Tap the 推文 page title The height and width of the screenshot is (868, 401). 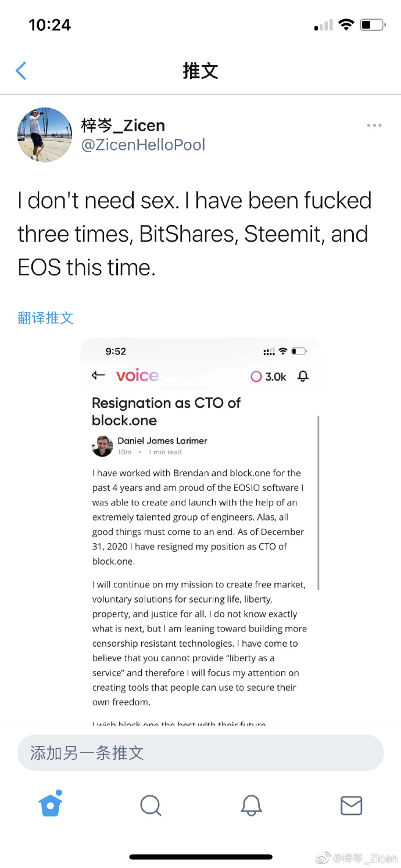(x=201, y=71)
